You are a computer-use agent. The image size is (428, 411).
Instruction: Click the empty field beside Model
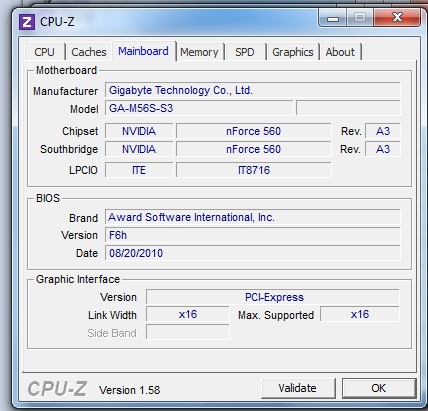[348, 108]
